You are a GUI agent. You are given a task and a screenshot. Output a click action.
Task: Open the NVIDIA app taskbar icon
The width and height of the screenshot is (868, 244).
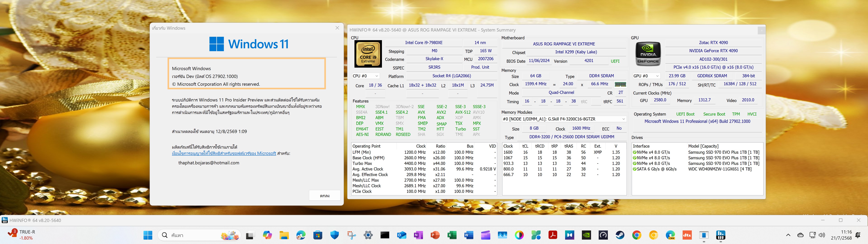[586, 235]
